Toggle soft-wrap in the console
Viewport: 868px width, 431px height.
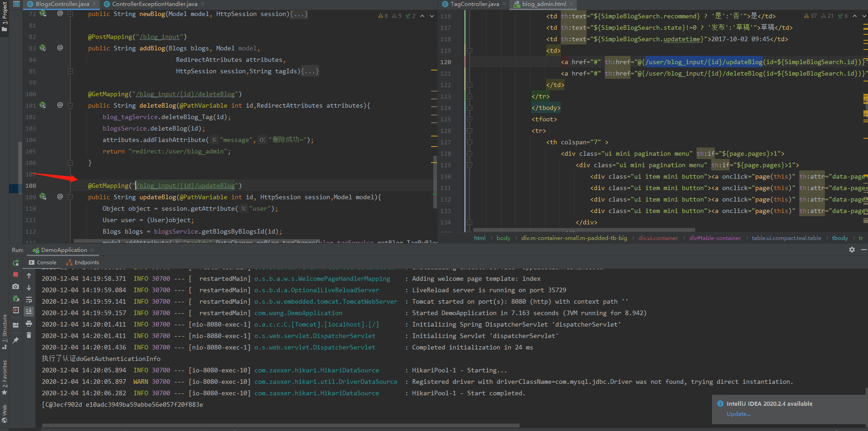tap(29, 300)
